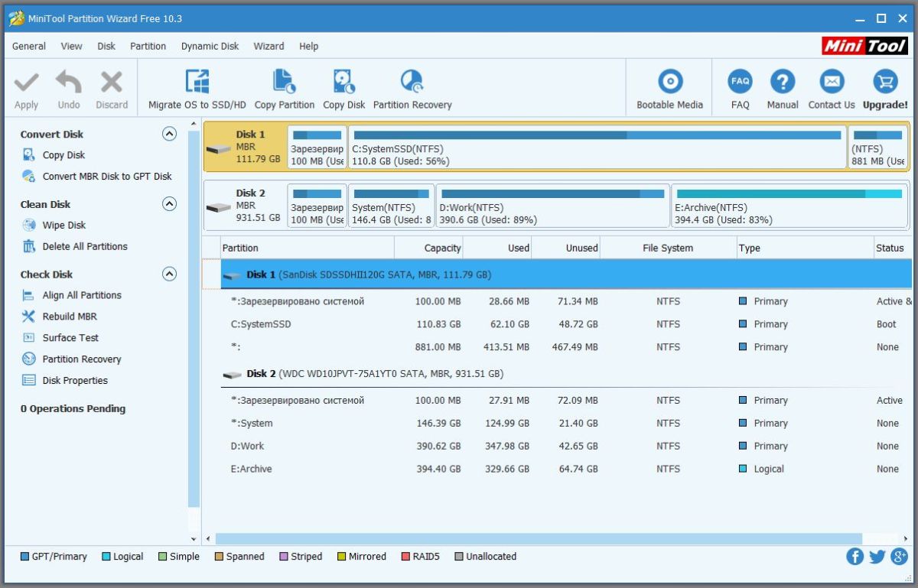Collapse the Check Disk section
Image resolution: width=918 pixels, height=588 pixels.
170,274
